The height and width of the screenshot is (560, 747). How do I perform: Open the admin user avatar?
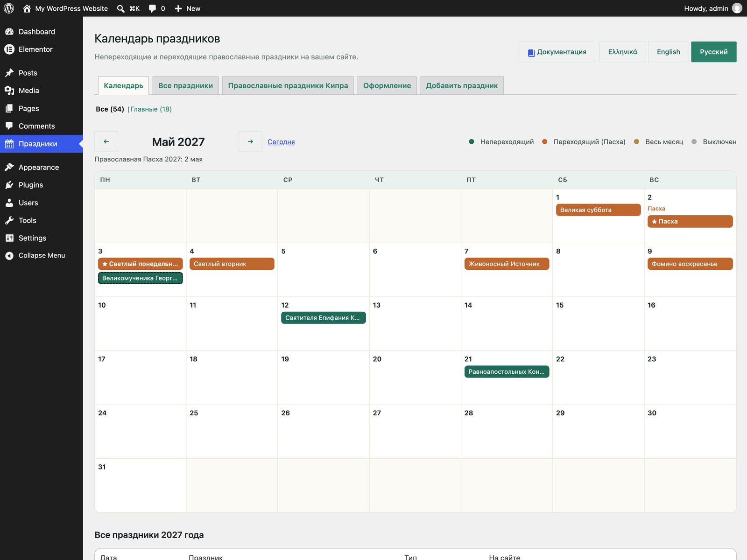pos(737,8)
